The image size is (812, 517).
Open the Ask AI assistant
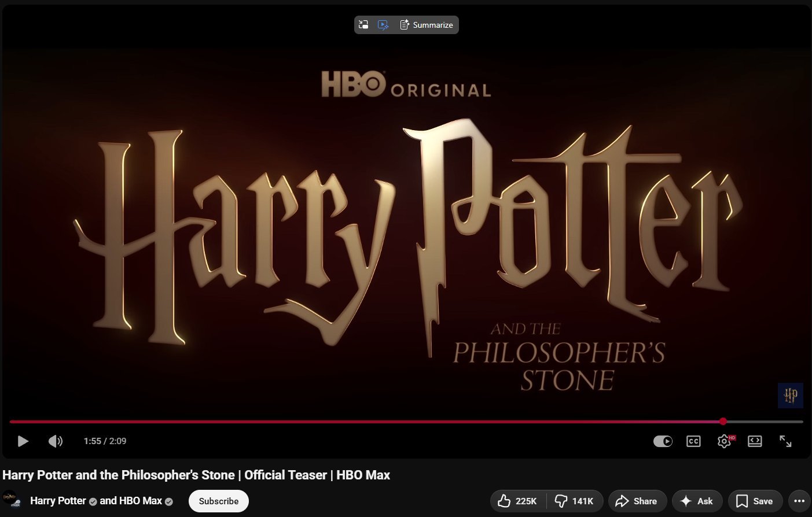(x=697, y=501)
